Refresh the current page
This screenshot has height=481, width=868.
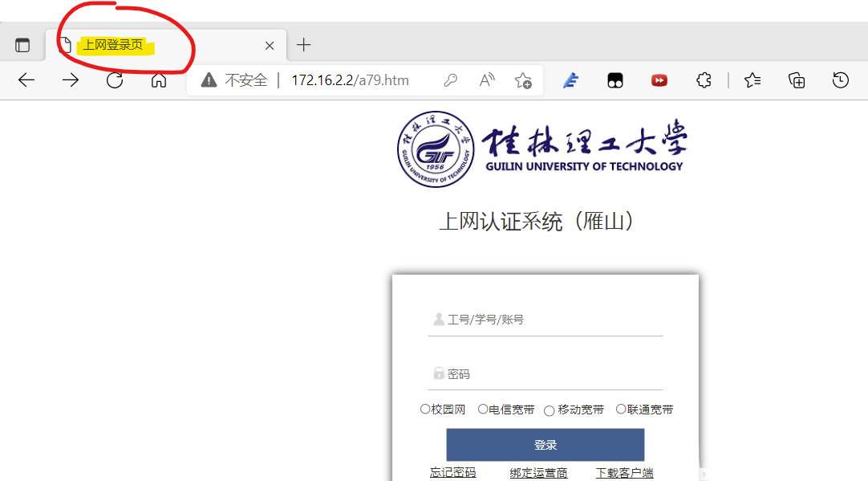coord(115,80)
